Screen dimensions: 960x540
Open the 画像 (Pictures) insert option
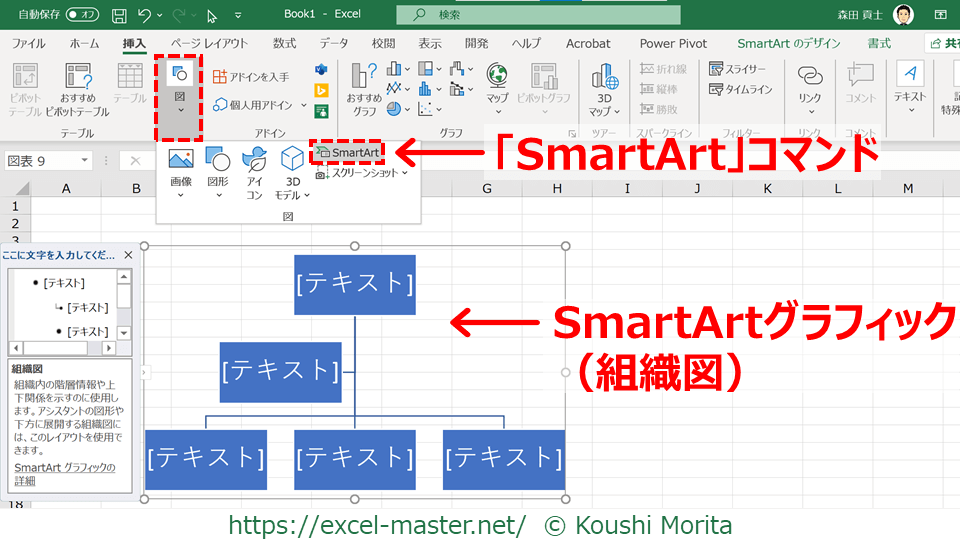(181, 168)
